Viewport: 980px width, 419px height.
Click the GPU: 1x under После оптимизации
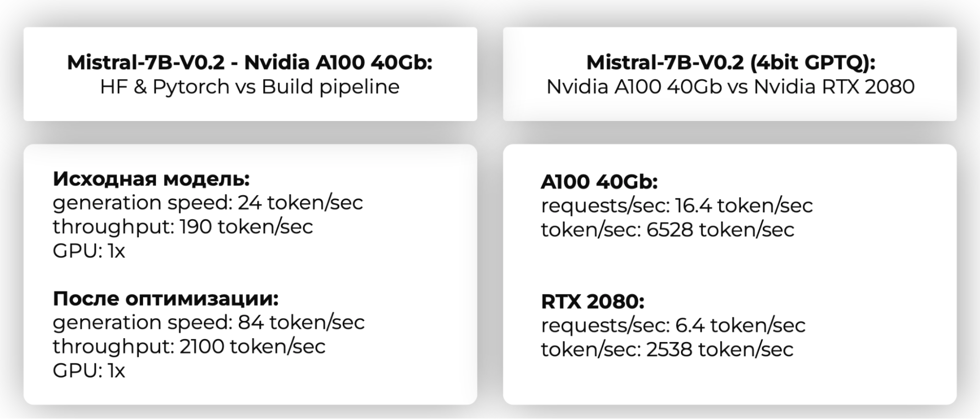pyautogui.click(x=89, y=370)
